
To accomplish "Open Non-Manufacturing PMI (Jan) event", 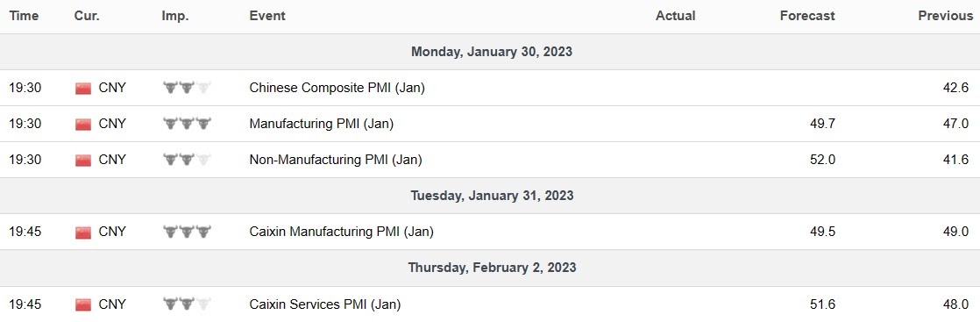I will point(336,160).
